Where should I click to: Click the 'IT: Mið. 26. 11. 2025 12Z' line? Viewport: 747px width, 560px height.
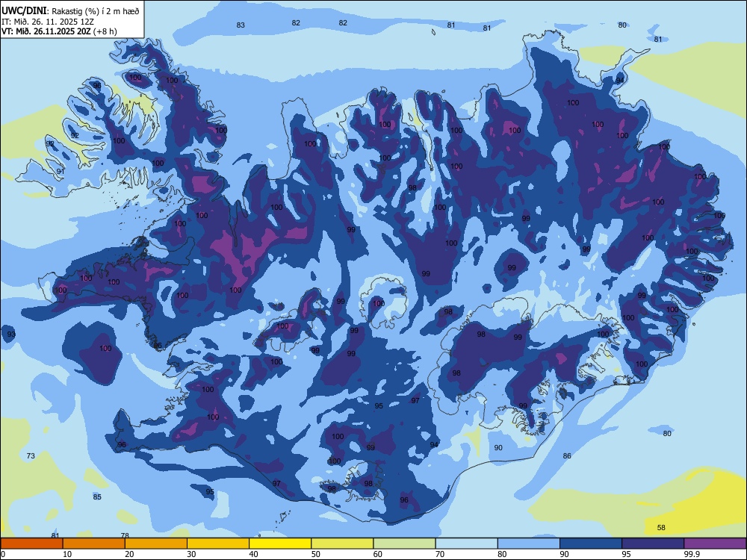click(x=47, y=22)
